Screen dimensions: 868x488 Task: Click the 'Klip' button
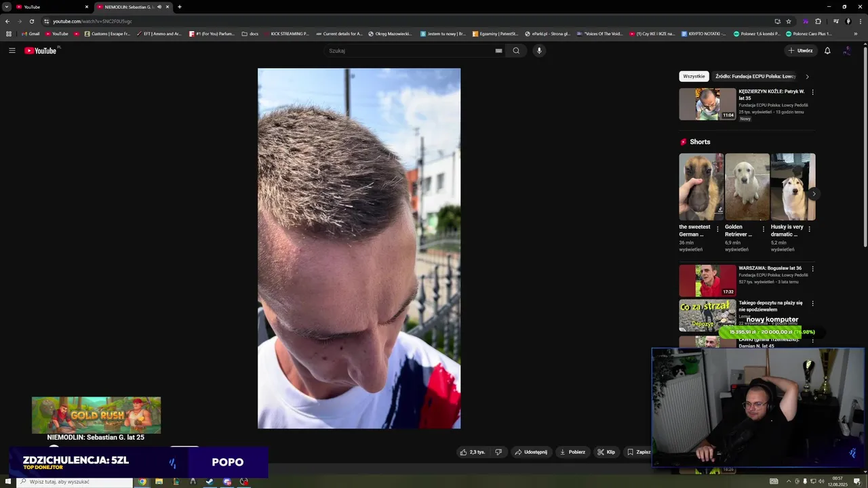click(x=606, y=452)
